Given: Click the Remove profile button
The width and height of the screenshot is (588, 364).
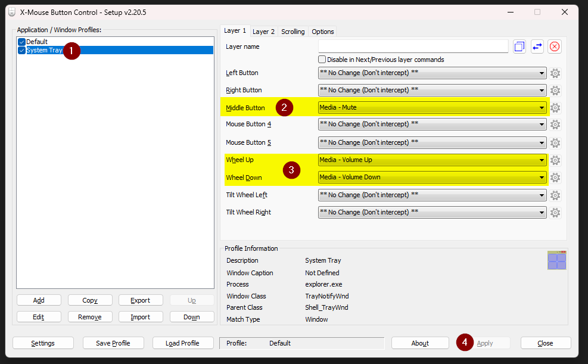Looking at the screenshot, I should click(x=90, y=317).
